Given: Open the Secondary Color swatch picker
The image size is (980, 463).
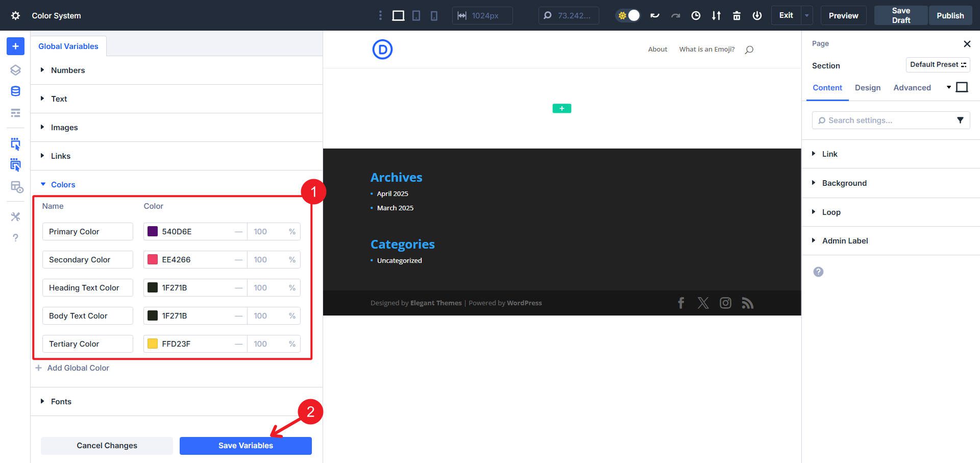Looking at the screenshot, I should 152,259.
